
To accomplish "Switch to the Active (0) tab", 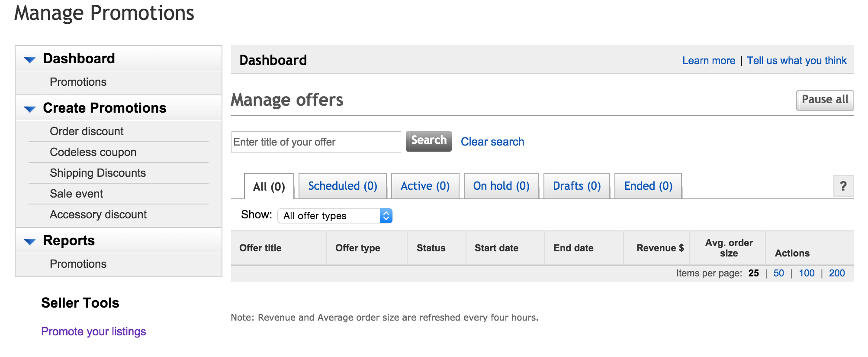I will pos(425,186).
